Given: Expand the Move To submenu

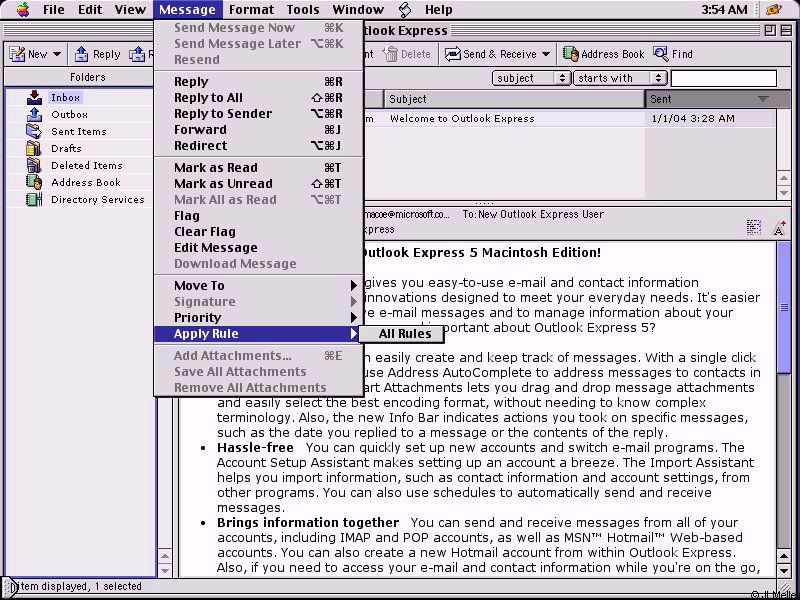Looking at the screenshot, I should coord(259,285).
